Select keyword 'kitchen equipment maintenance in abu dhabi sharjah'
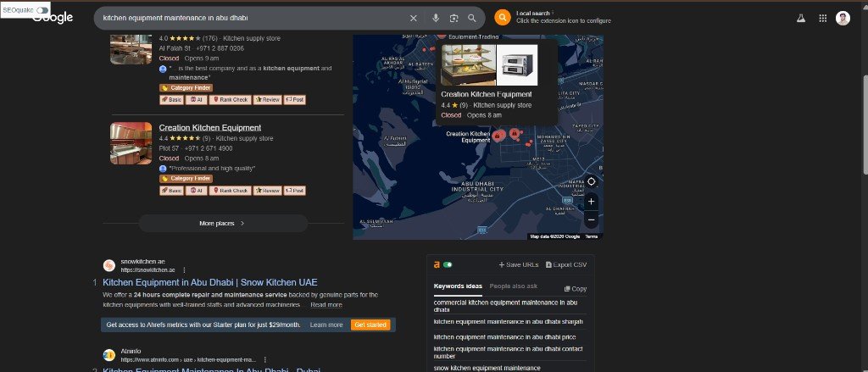868x372 pixels. 509,322
